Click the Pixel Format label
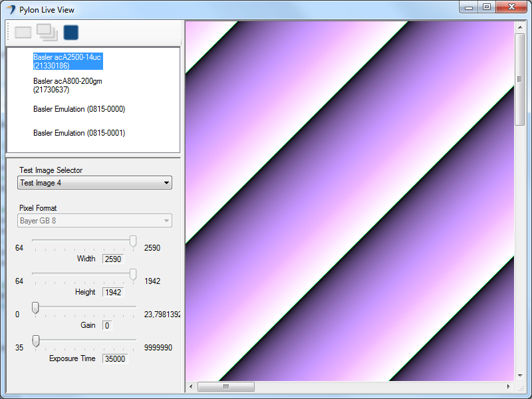 pyautogui.click(x=38, y=208)
